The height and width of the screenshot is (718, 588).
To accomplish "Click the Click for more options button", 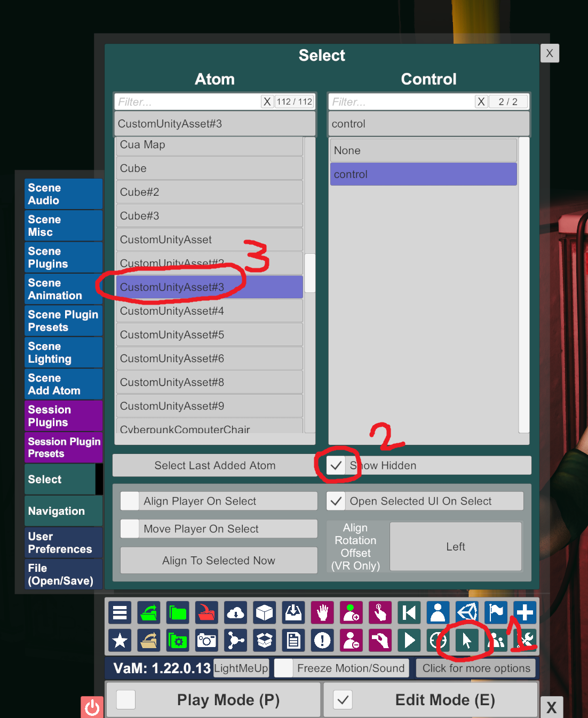I will pyautogui.click(x=476, y=668).
